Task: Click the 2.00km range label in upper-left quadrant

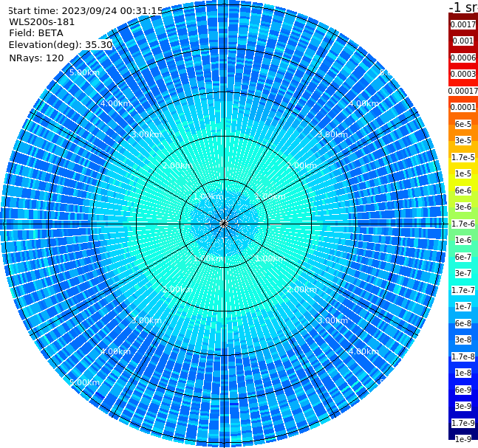Action: (178, 165)
